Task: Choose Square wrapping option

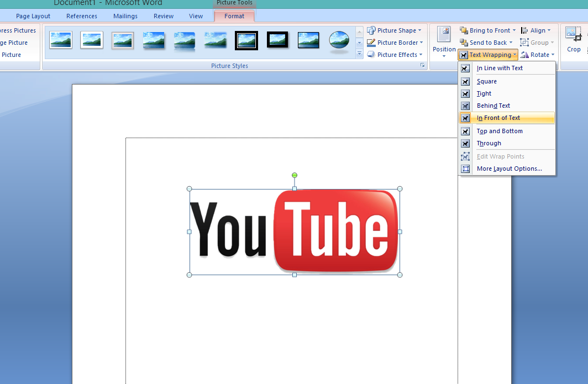Action: click(x=507, y=81)
